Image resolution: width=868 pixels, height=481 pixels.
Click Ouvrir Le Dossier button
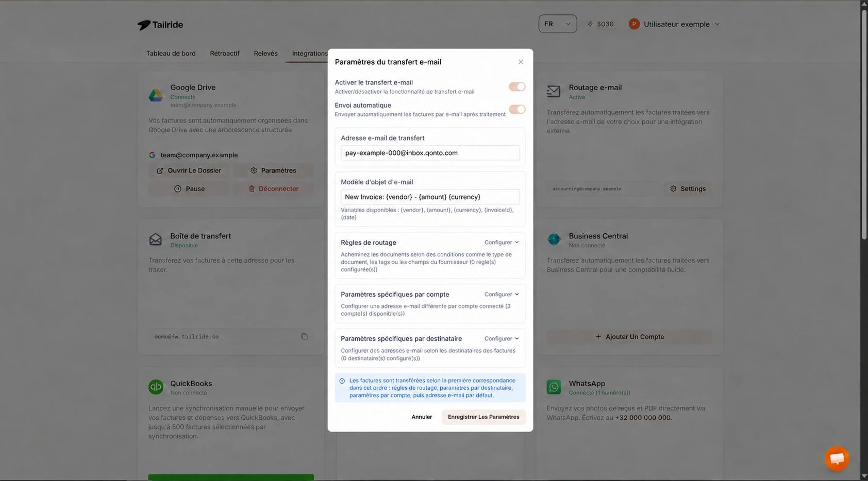pyautogui.click(x=189, y=170)
